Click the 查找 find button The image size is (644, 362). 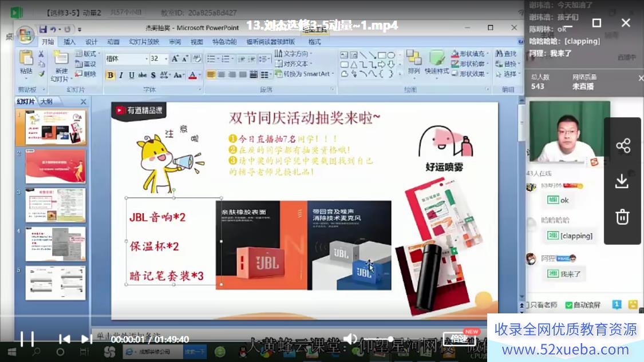click(506, 54)
